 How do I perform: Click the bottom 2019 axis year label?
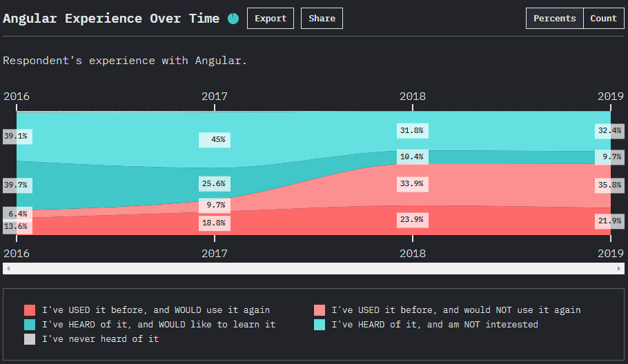[610, 254]
